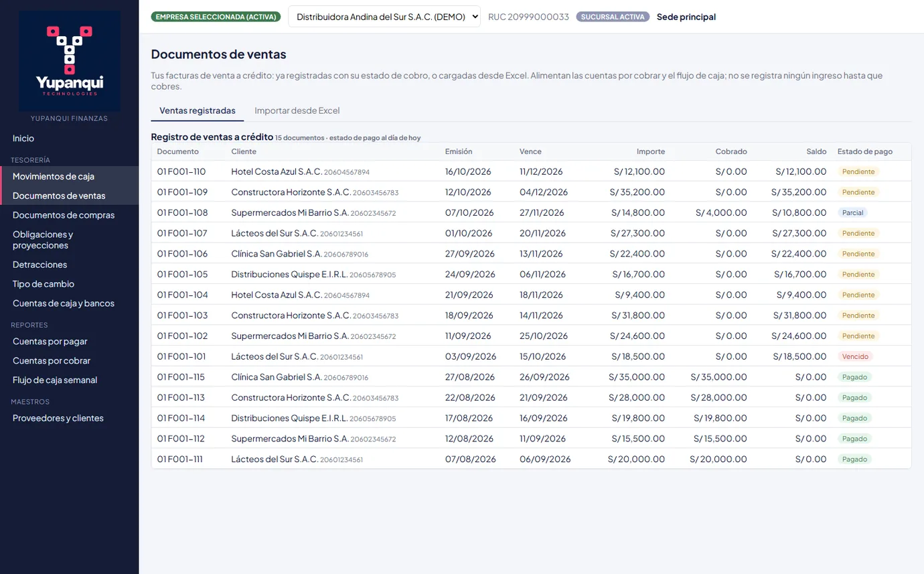This screenshot has height=574, width=924.
Task: Click the Emisión column header
Action: [459, 151]
